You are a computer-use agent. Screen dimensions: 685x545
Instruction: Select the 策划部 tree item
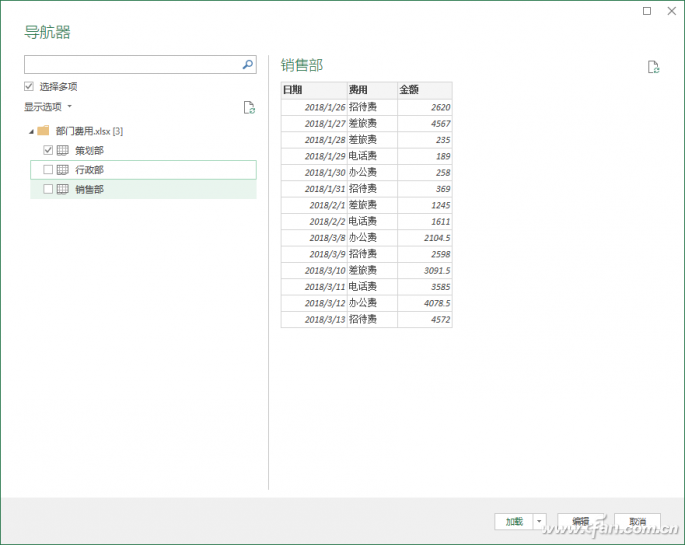point(143,150)
